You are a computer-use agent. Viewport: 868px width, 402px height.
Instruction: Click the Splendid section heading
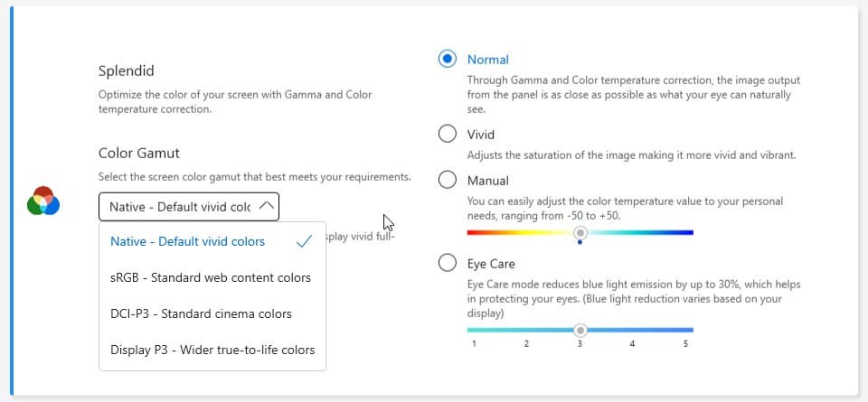[126, 70]
